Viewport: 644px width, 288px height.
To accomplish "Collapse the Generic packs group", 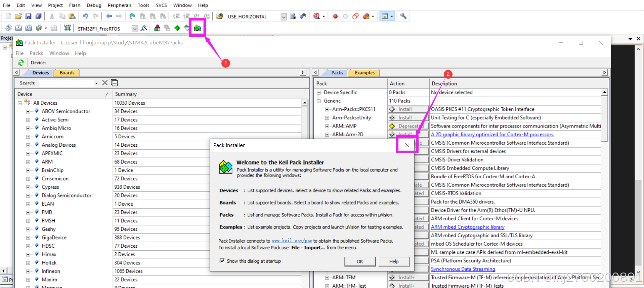I will tap(318, 101).
